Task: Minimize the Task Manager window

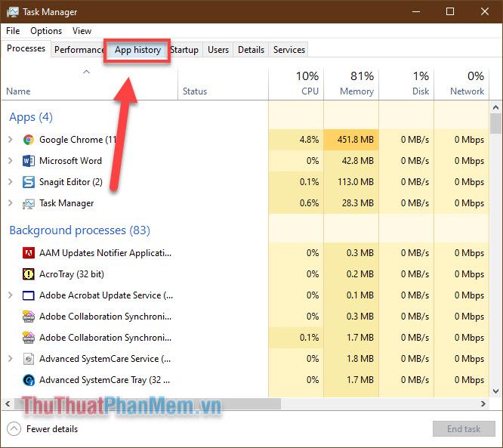Action: 416,11
